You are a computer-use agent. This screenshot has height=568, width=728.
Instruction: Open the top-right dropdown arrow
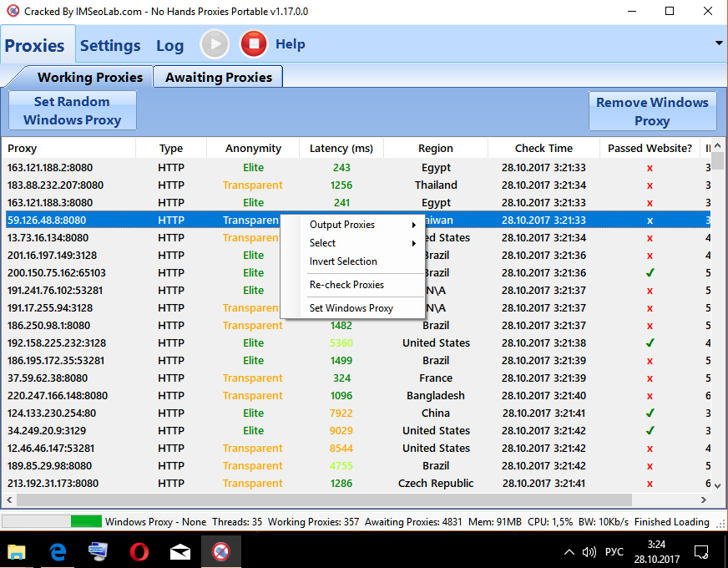pyautogui.click(x=718, y=43)
